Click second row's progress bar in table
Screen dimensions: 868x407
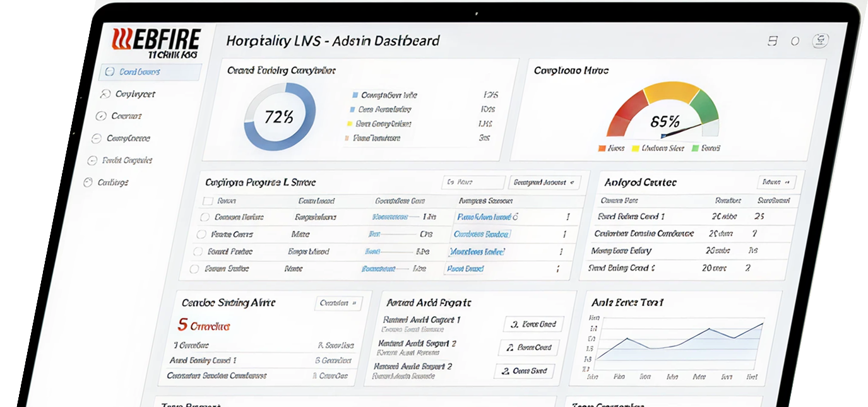[392, 234]
